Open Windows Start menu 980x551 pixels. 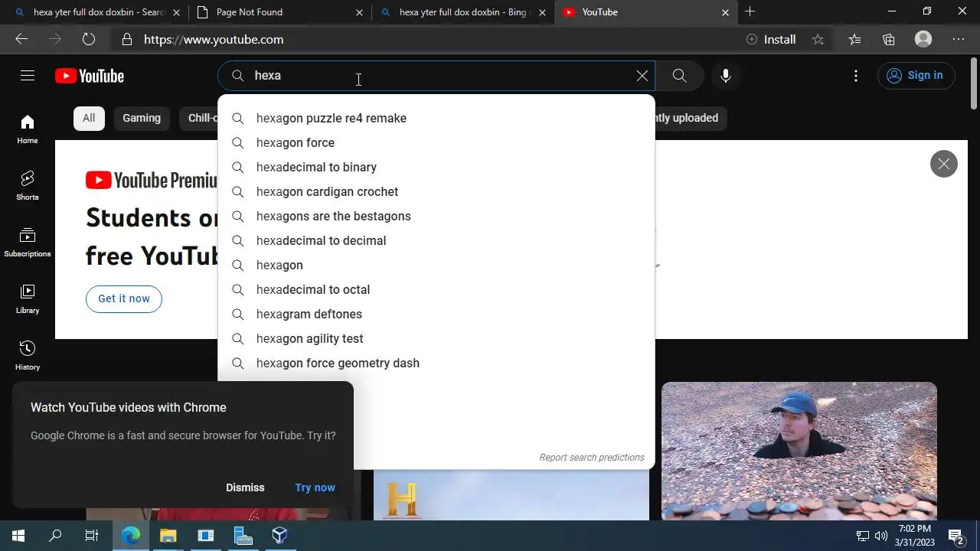(18, 536)
